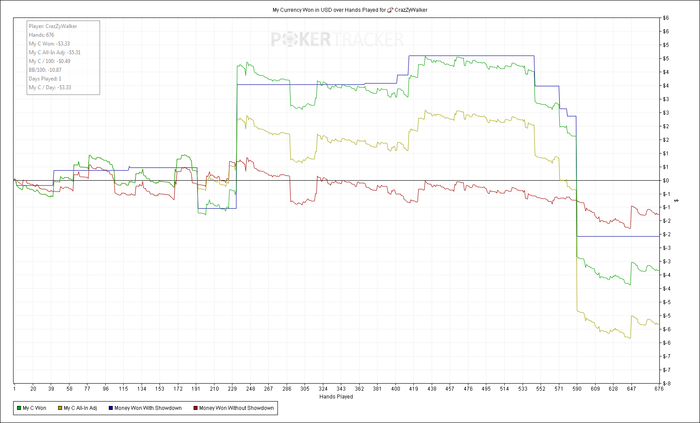Select 'Money Won Without Showdown' legend label
Image resolution: width=700 pixels, height=423 pixels.
tap(236, 408)
